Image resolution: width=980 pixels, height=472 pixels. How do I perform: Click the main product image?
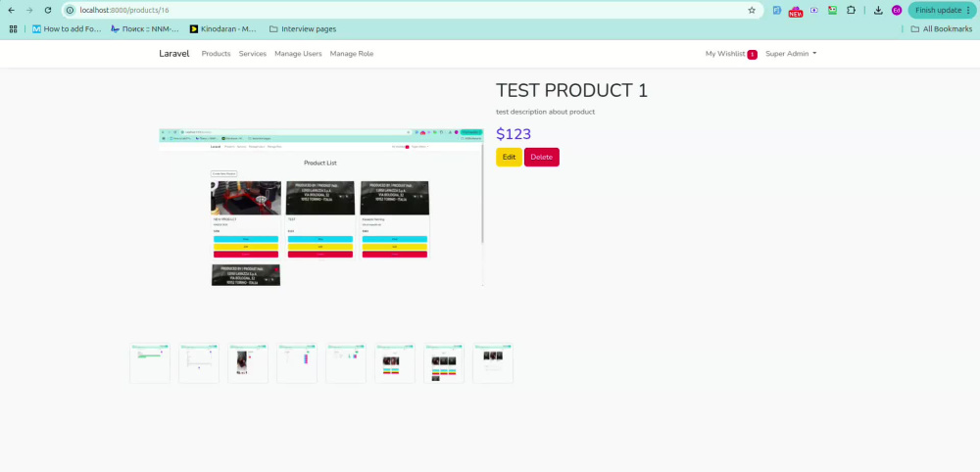coord(321,208)
